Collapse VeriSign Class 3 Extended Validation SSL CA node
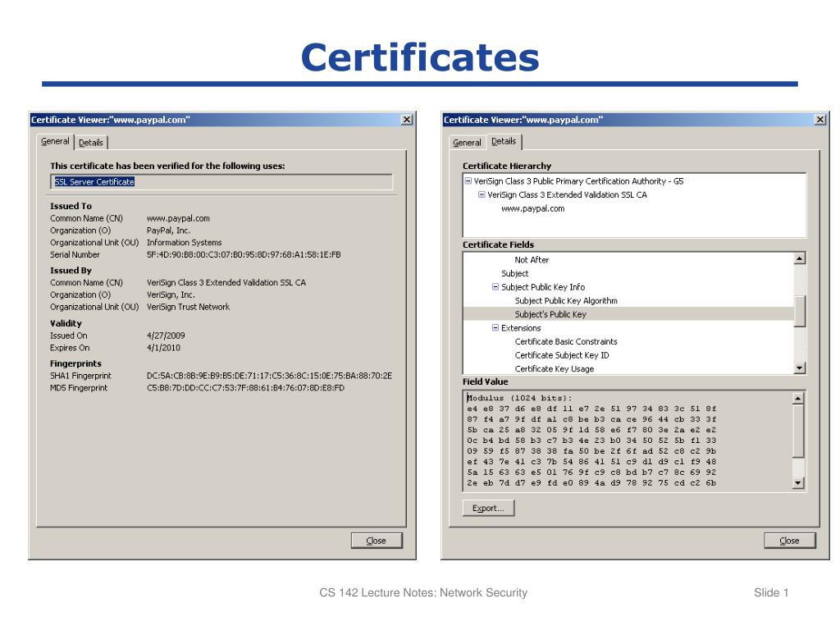 click(x=482, y=194)
